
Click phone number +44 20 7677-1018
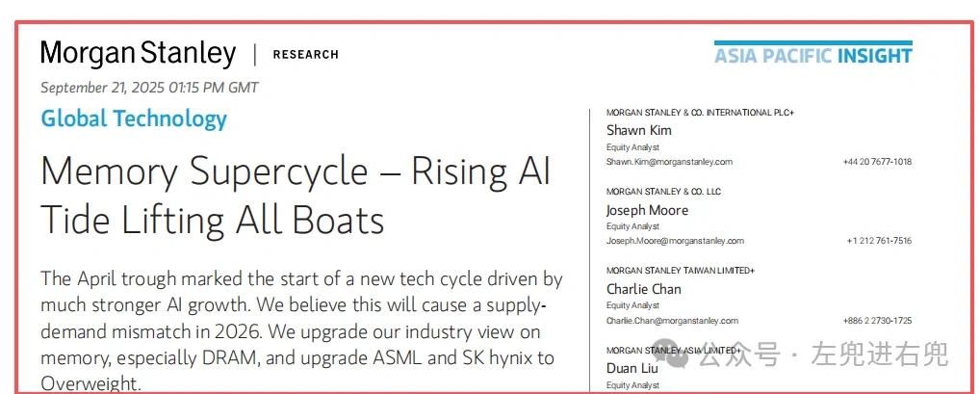(x=877, y=162)
